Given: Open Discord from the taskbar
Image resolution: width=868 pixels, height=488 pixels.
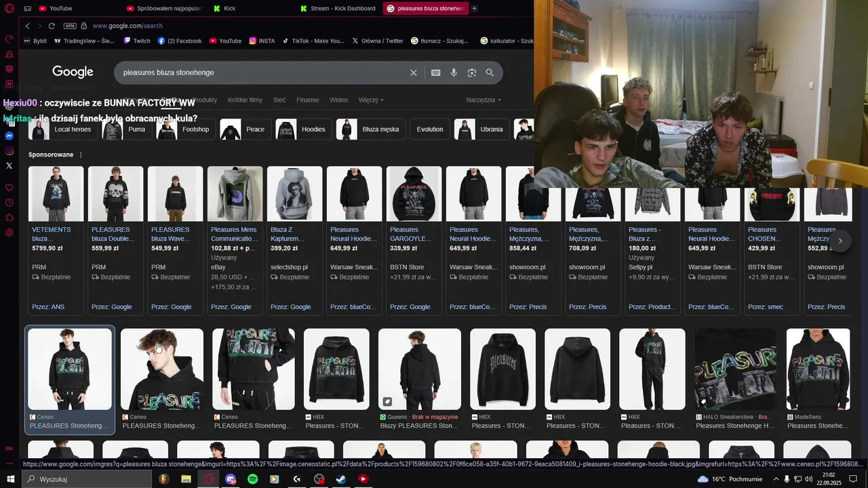Looking at the screenshot, I should 231,479.
